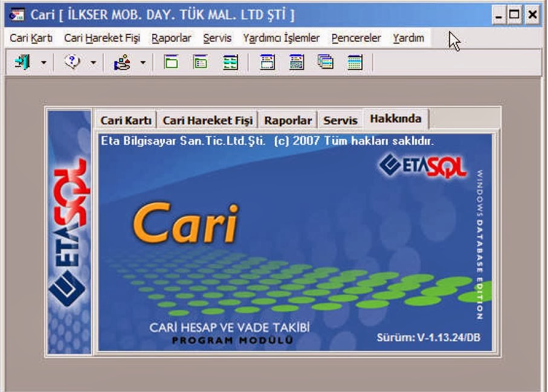548x392 pixels.
Task: Click the CARİ HESAP VE VADE TAKİBİ text
Action: 229,328
